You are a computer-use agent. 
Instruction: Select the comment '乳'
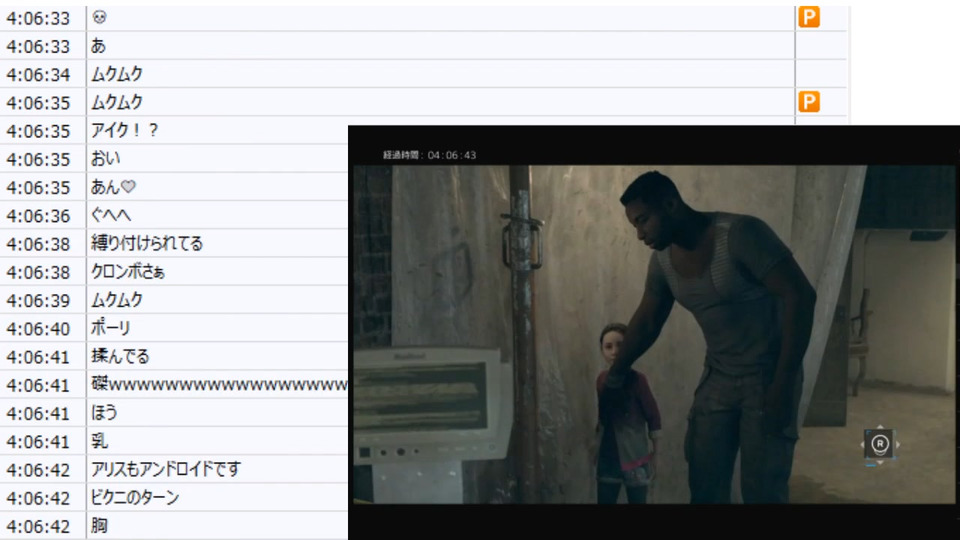click(99, 441)
